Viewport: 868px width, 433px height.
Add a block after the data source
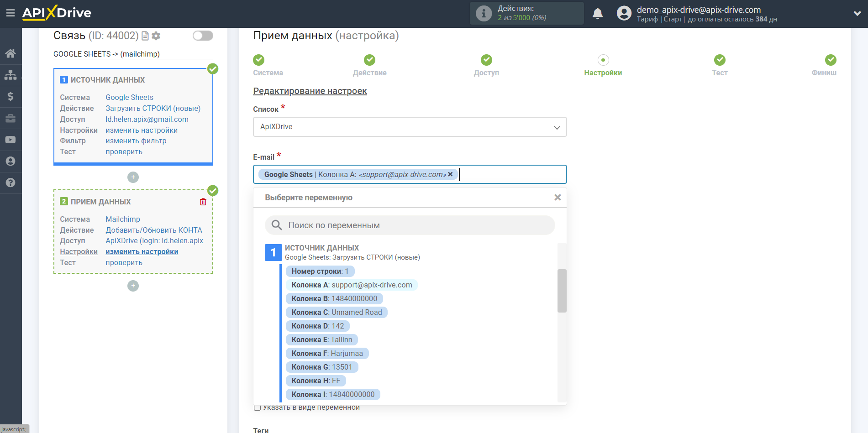133,177
